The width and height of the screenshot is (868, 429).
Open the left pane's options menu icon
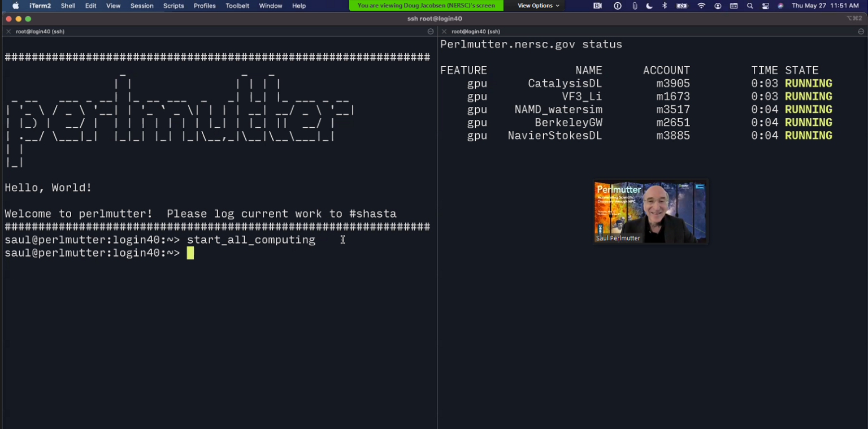431,32
